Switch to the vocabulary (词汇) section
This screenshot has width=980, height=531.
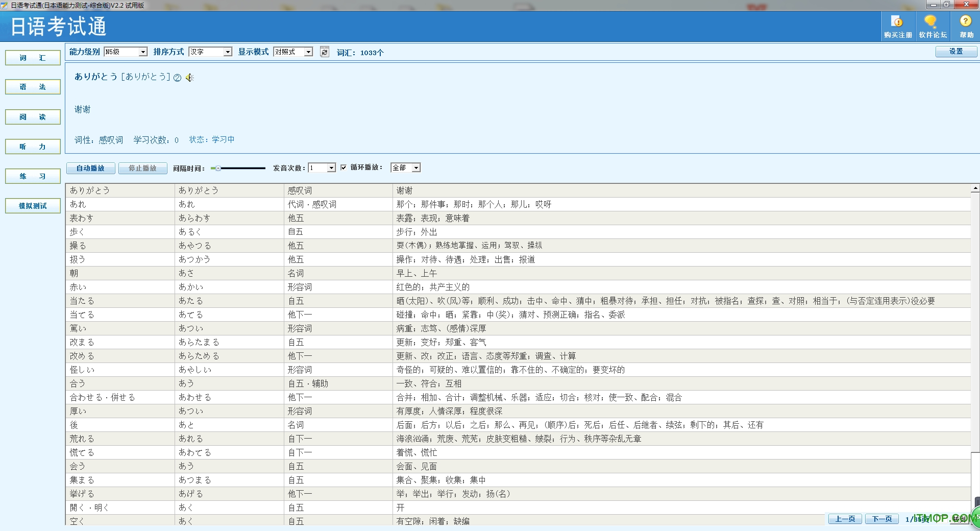pos(33,58)
